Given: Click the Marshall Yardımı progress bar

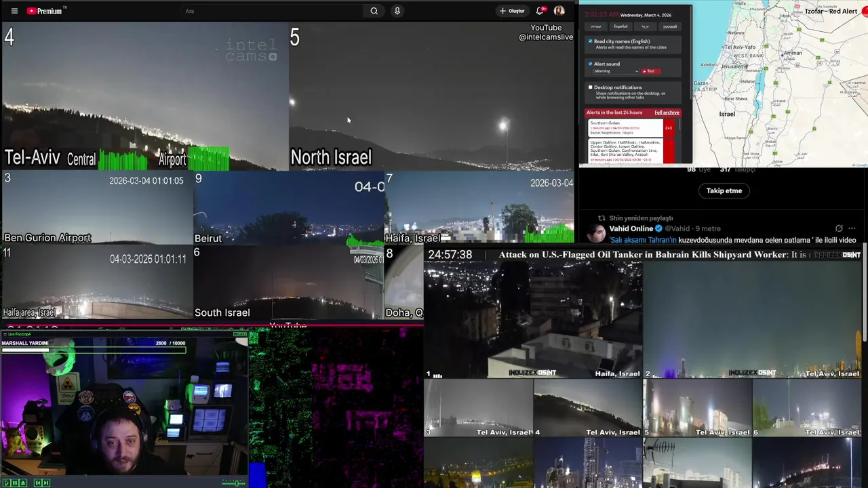Looking at the screenshot, I should click(94, 350).
